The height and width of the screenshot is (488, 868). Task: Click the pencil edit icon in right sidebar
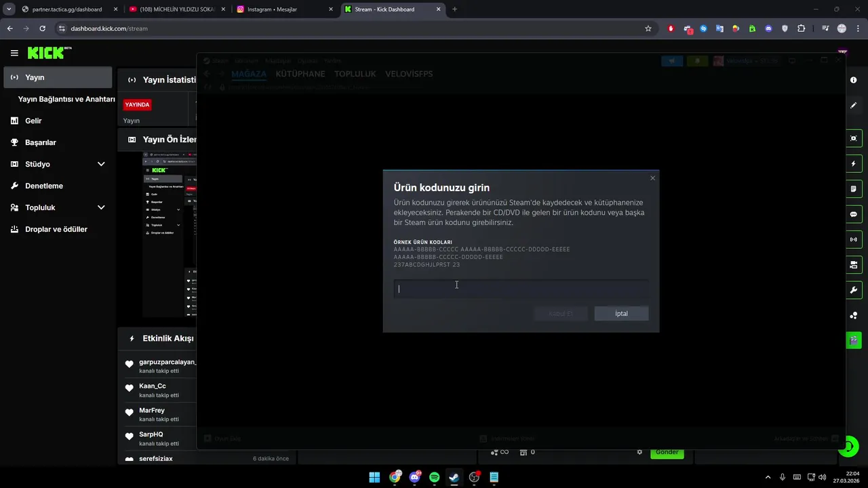click(854, 106)
